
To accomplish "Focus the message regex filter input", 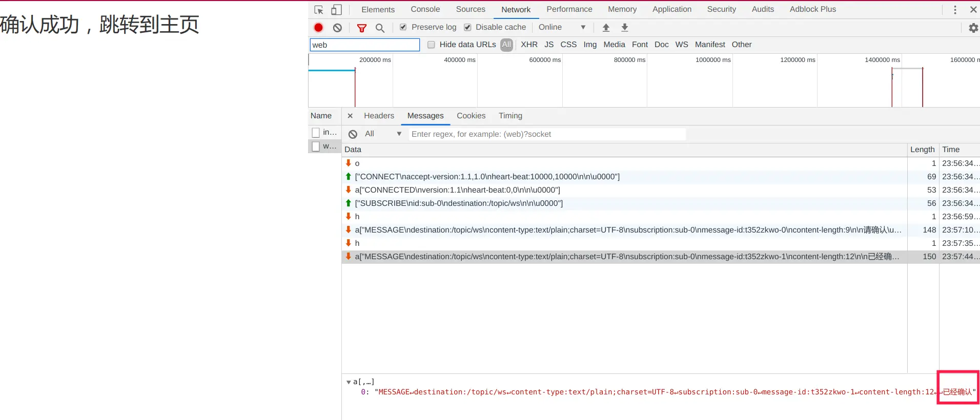I will tap(547, 134).
